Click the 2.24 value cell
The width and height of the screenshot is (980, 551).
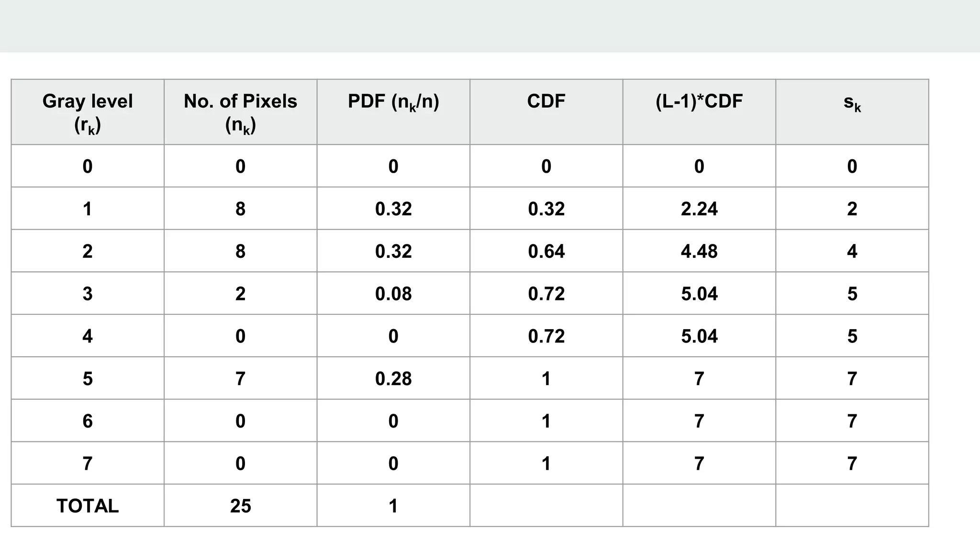pyautogui.click(x=699, y=209)
